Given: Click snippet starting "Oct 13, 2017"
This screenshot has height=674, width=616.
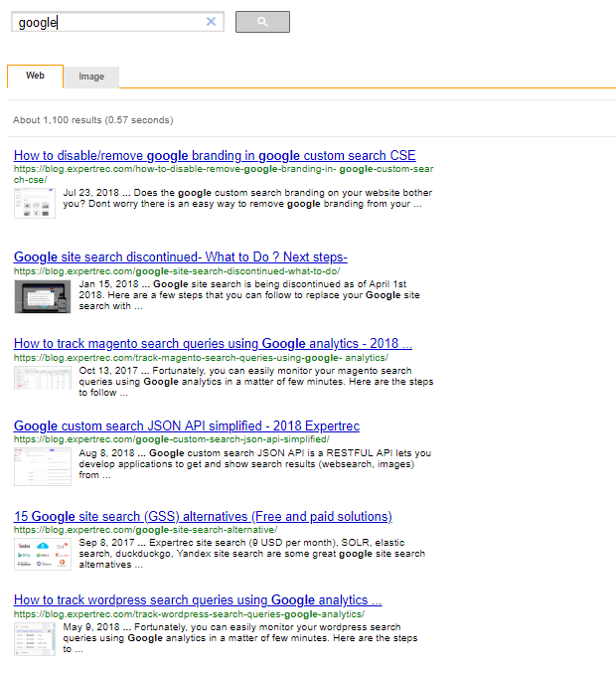Looking at the screenshot, I should tap(256, 382).
